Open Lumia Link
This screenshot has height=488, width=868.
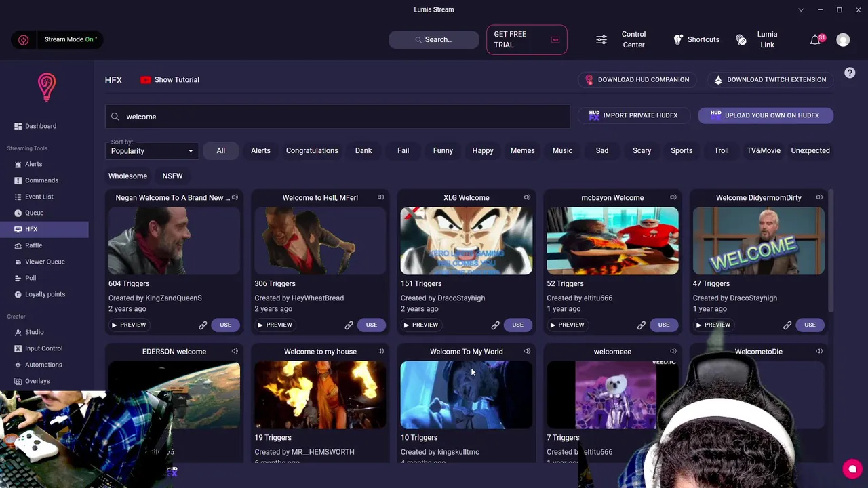click(x=757, y=39)
